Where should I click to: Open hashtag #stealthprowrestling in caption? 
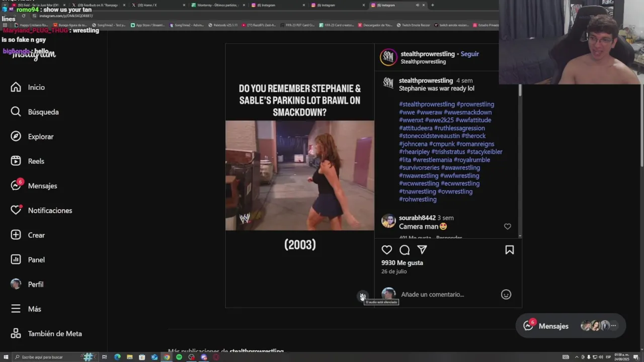point(427,104)
